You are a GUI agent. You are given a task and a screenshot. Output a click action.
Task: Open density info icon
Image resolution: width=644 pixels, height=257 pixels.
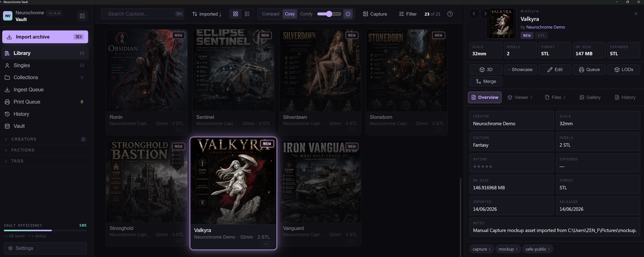(x=348, y=14)
